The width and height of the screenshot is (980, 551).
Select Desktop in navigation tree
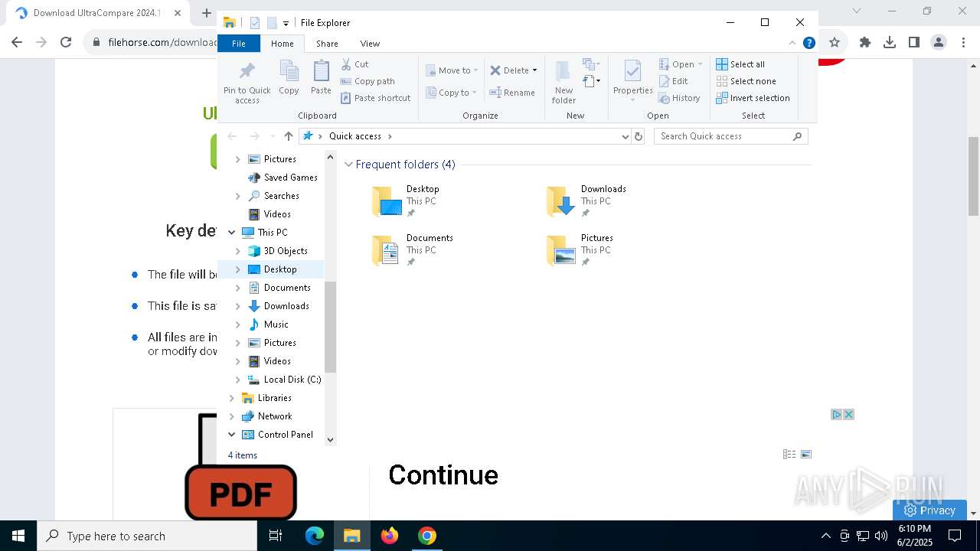click(x=280, y=269)
